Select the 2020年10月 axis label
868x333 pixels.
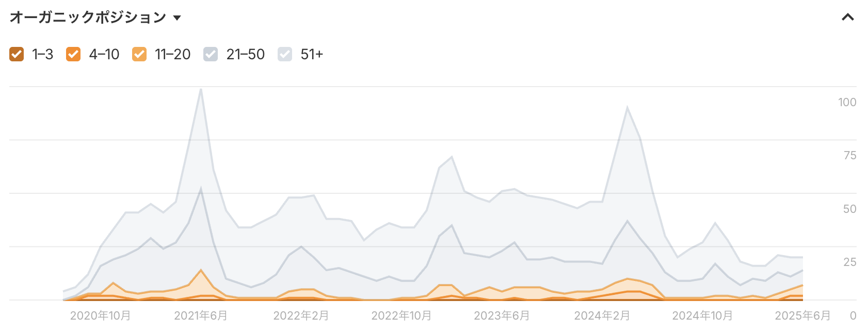pos(101,315)
